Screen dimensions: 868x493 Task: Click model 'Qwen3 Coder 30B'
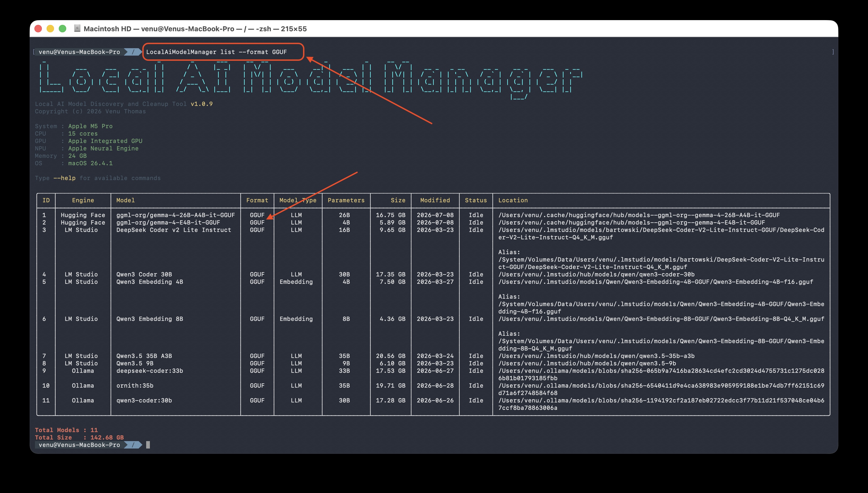144,274
